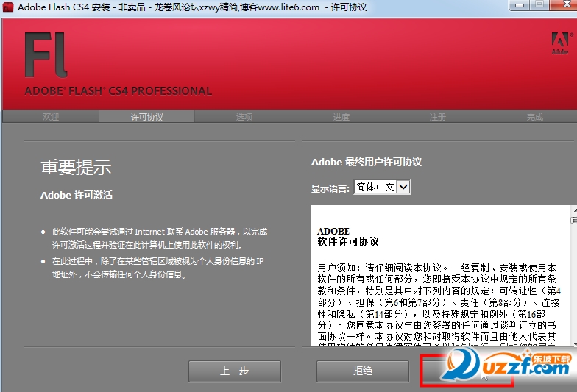
Task: Close the installer window
Action: pos(565,4)
